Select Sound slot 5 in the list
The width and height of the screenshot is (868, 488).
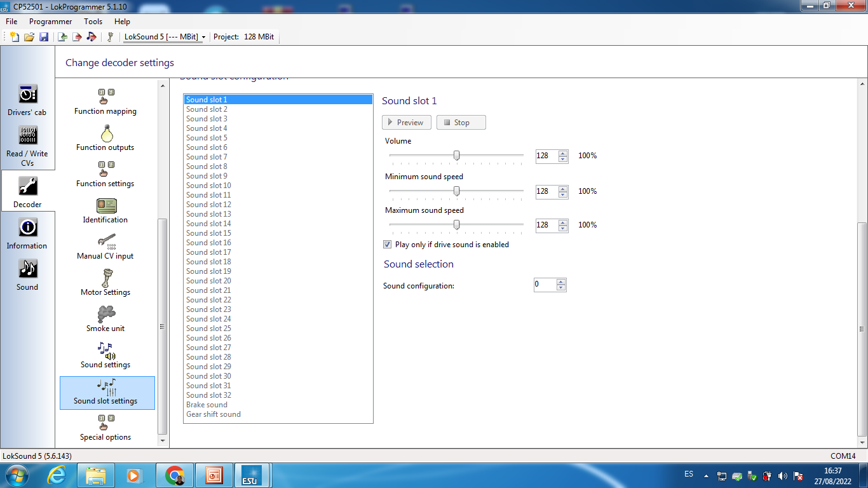(x=278, y=138)
